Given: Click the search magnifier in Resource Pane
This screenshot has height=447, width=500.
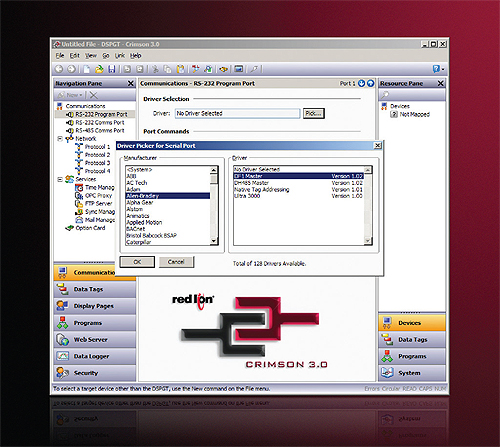Looking at the screenshot, I should click(x=385, y=95).
